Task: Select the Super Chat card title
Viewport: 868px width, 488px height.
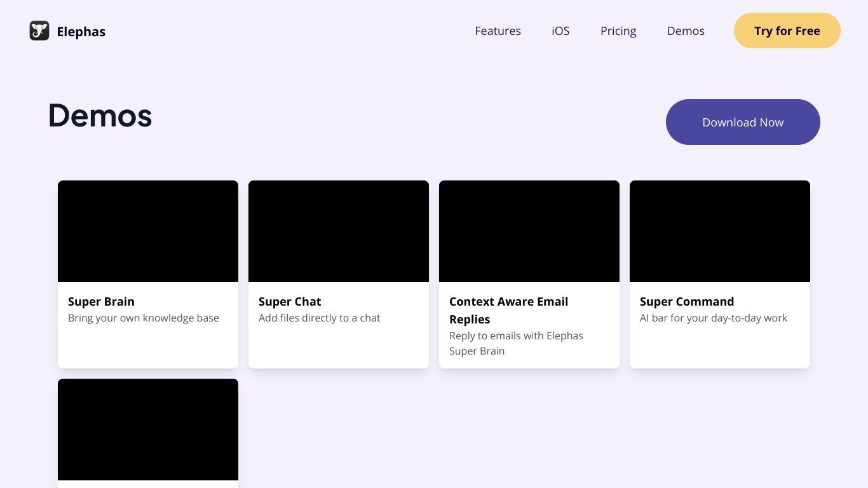Action: (290, 301)
